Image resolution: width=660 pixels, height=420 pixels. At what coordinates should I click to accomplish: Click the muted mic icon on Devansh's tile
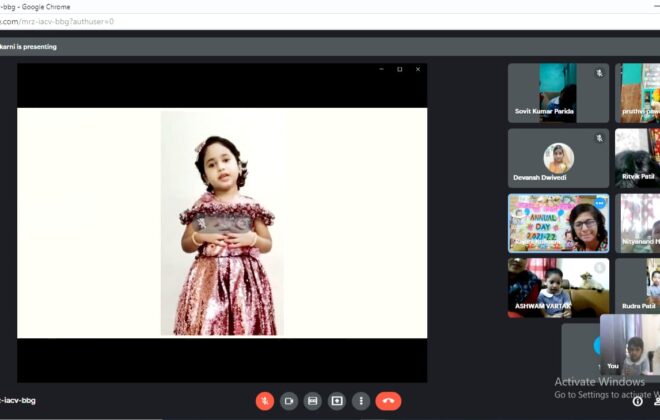click(x=599, y=138)
